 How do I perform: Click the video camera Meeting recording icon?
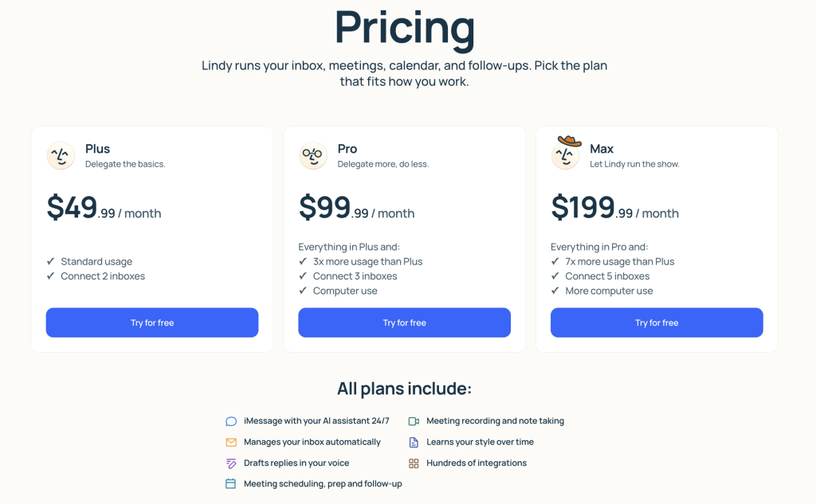(x=414, y=421)
